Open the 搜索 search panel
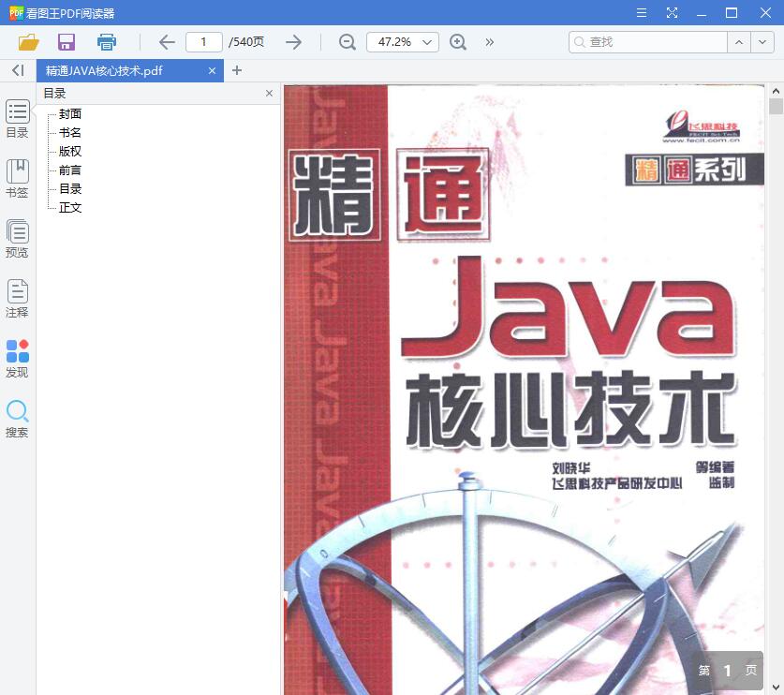Viewport: 784px width, 695px height. 18,419
